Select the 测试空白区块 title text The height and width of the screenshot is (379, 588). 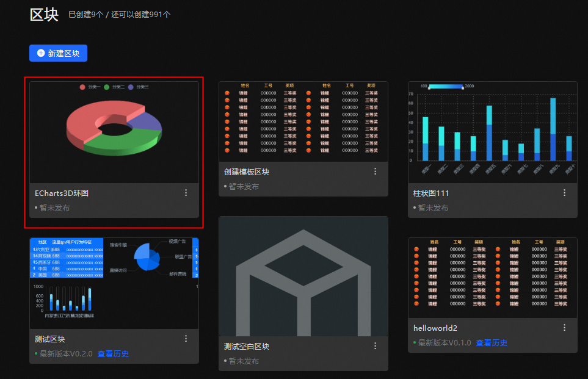click(x=247, y=347)
